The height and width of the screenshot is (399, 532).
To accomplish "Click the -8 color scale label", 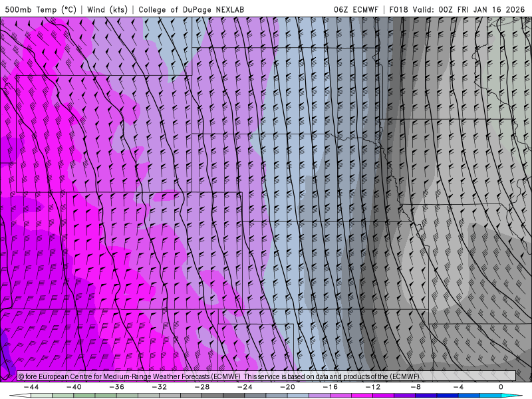I will coord(416,387).
